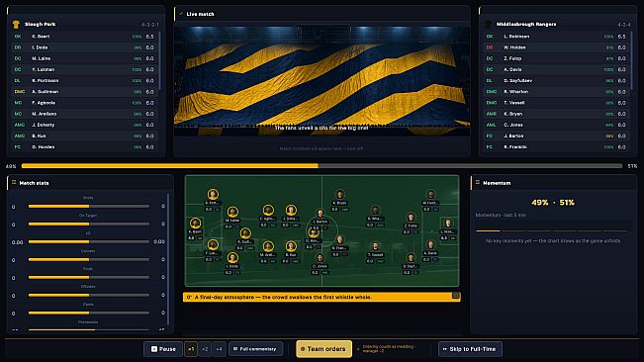This screenshot has width=644, height=362.
Task: Select goalkeeper L. Robinson's avatar on the pitch
Action: coord(448,224)
